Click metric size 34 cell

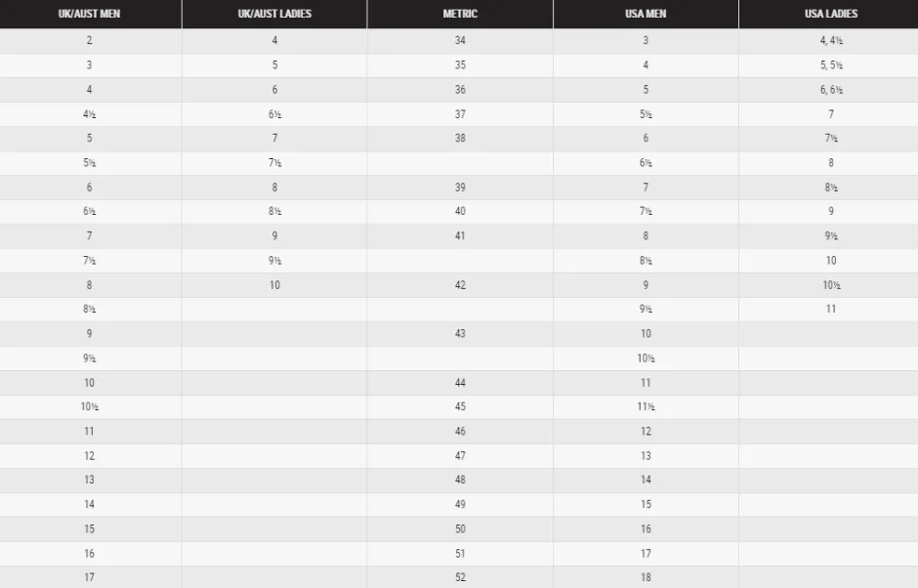point(460,40)
